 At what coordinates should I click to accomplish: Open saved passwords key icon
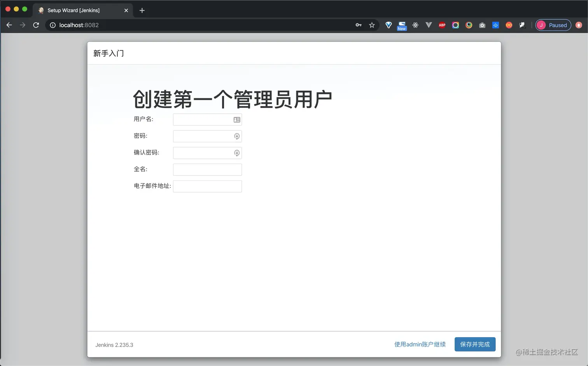click(x=359, y=25)
